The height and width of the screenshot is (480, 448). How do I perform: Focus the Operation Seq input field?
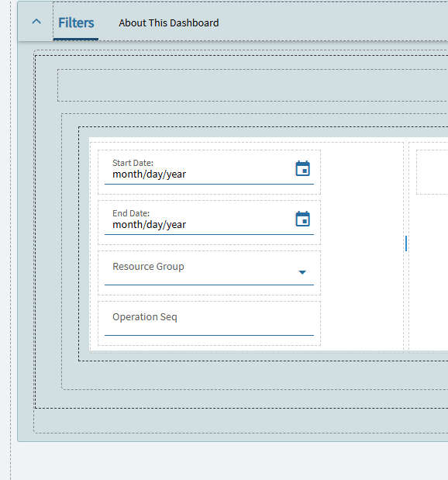[209, 323]
